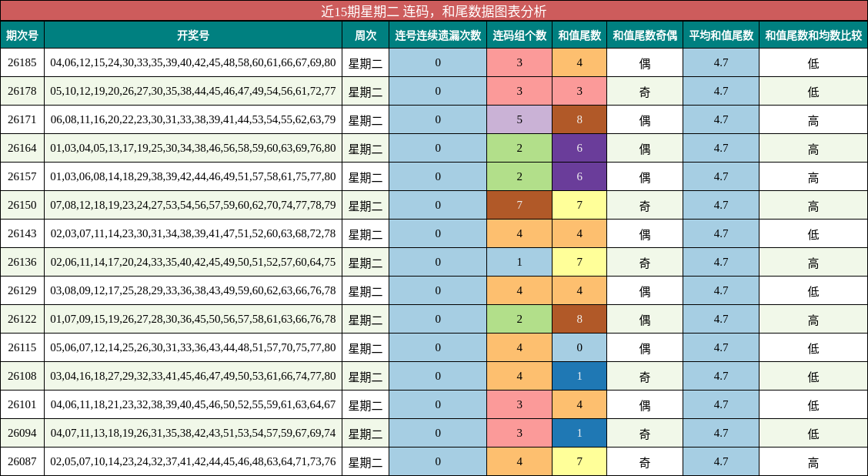Click '低' comparison cell in row 26143
This screenshot has width=868, height=476.
point(813,234)
